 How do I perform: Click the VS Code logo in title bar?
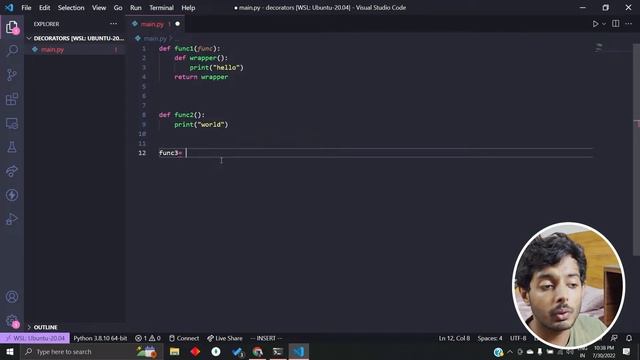9,8
